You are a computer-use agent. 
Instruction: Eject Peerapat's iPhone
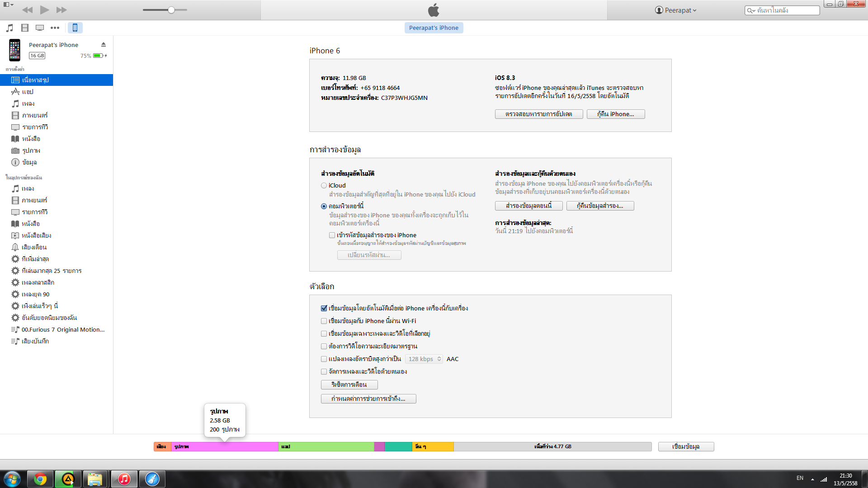[104, 44]
